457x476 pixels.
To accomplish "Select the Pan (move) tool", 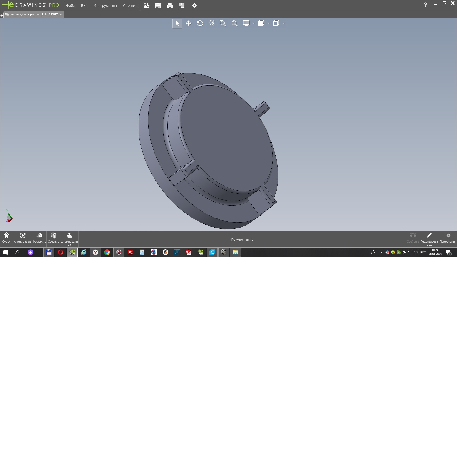I will pyautogui.click(x=189, y=23).
